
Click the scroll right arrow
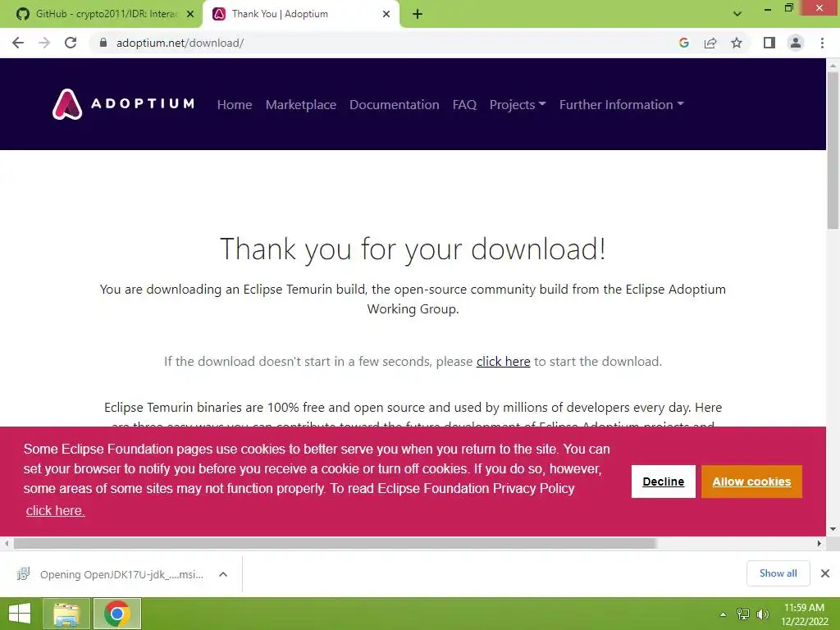tap(819, 543)
